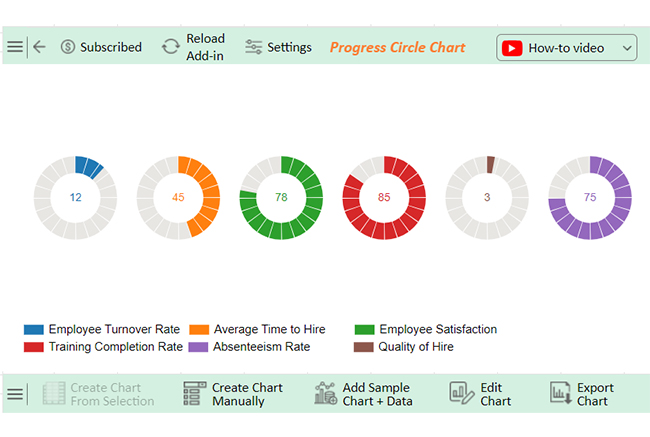Image resolution: width=650 pixels, height=437 pixels.
Task: Click the orange Average Time to Hire swatch
Action: (199, 330)
